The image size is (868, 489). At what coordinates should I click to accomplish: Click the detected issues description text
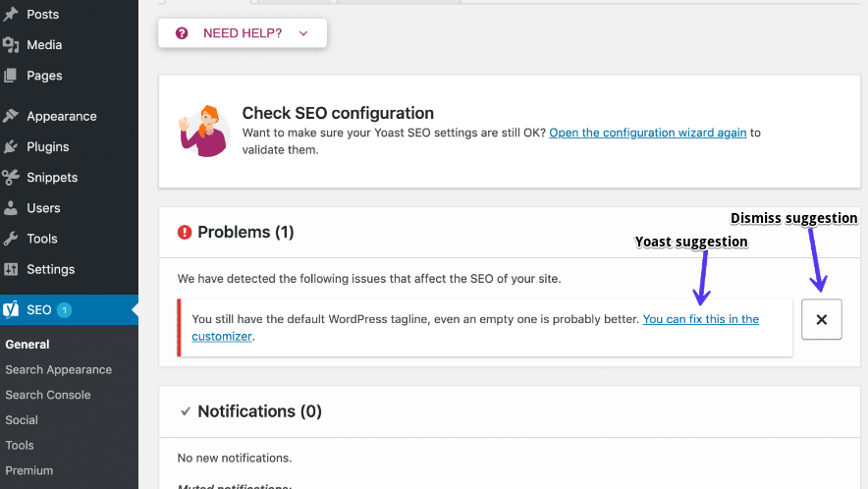369,279
